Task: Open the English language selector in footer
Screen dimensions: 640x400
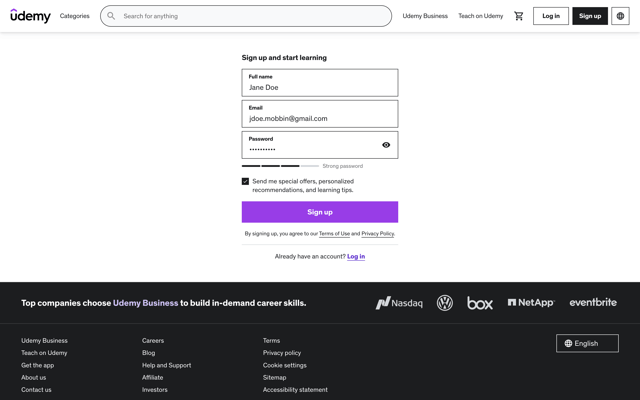Action: pyautogui.click(x=587, y=343)
